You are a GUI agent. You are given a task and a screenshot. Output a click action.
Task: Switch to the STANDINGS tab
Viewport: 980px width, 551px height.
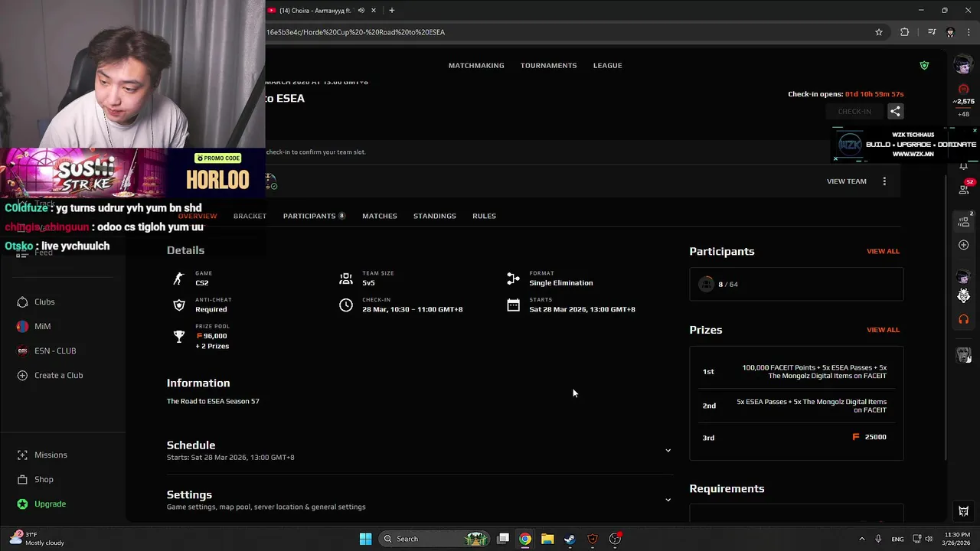(435, 216)
